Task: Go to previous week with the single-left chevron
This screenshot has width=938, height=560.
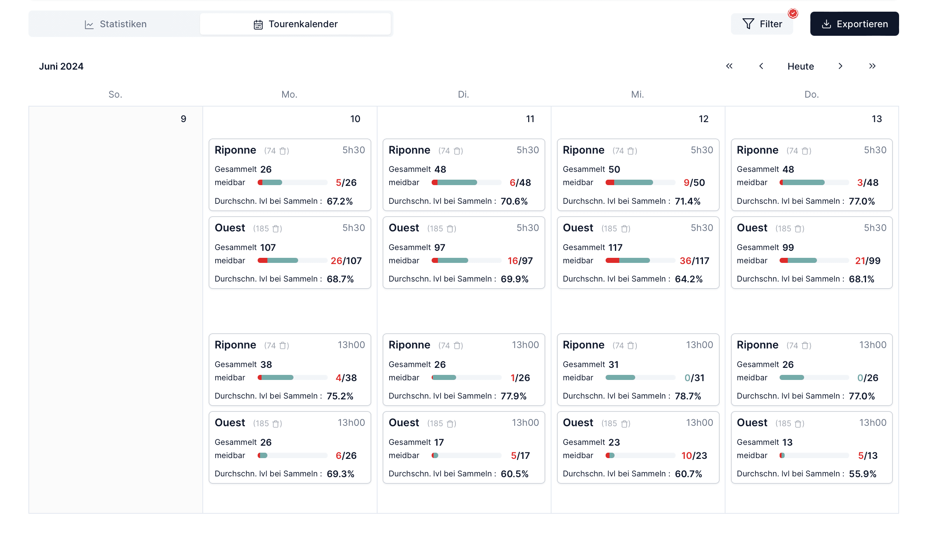Action: point(761,66)
